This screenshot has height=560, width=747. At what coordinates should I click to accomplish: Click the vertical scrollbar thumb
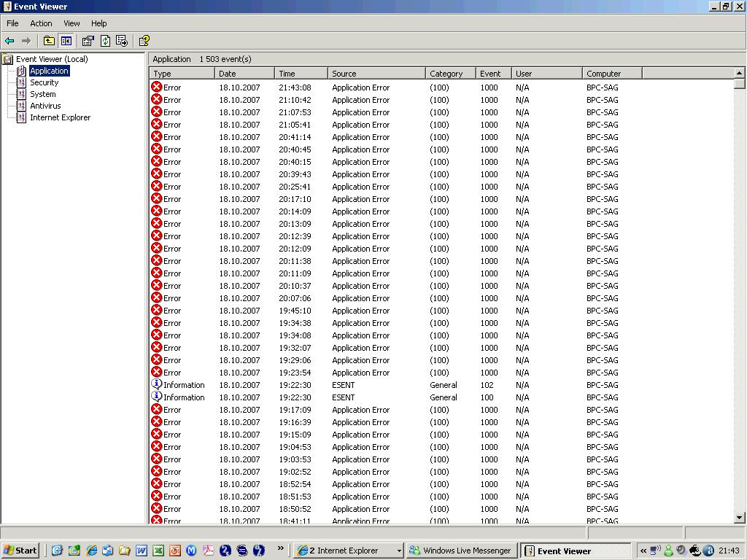click(x=740, y=84)
